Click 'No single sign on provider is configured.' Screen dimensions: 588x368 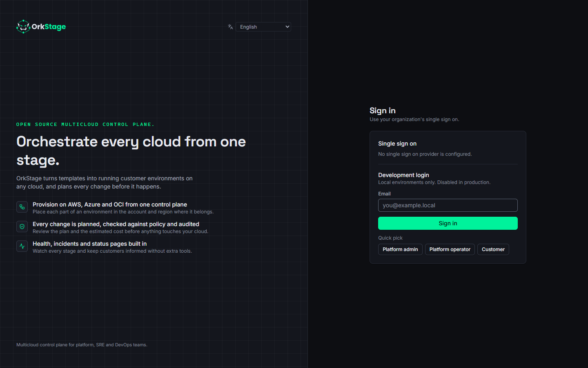click(x=425, y=154)
